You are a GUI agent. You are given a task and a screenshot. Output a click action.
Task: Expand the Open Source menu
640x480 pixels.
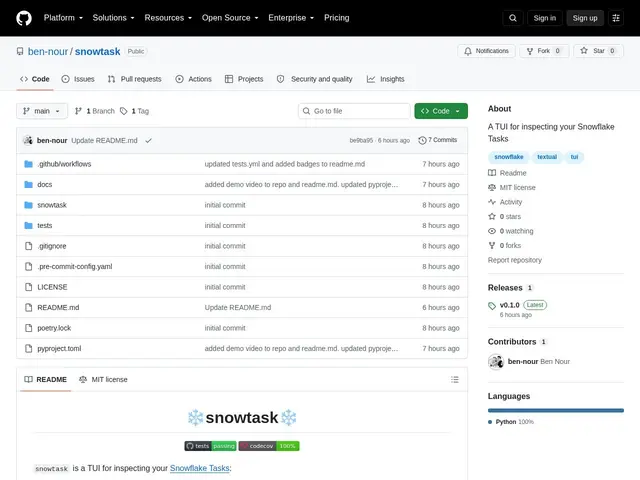230,18
